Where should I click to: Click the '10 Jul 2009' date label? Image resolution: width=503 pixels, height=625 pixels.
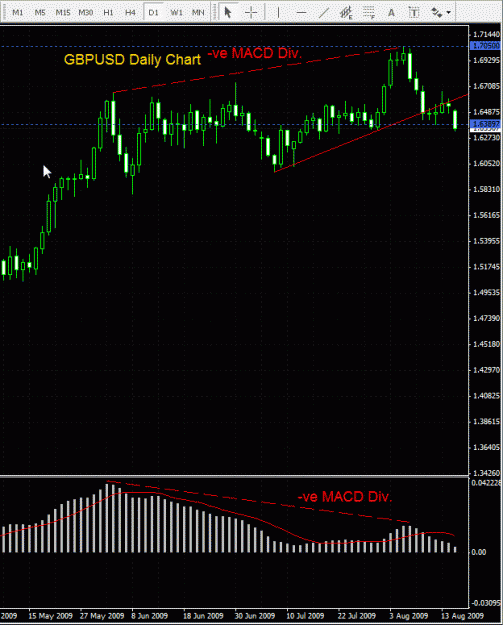pos(305,616)
